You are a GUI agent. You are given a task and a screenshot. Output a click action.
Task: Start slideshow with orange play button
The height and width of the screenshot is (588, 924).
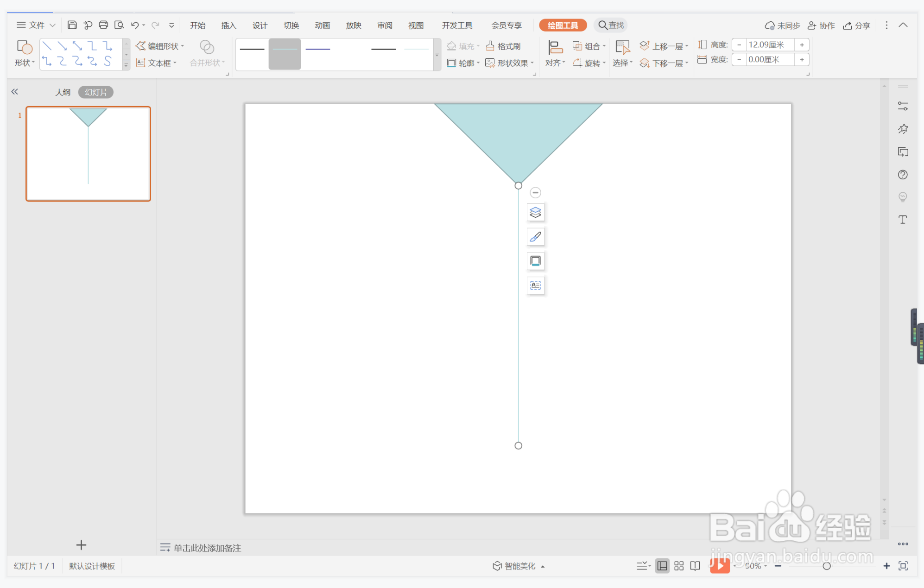[720, 566]
